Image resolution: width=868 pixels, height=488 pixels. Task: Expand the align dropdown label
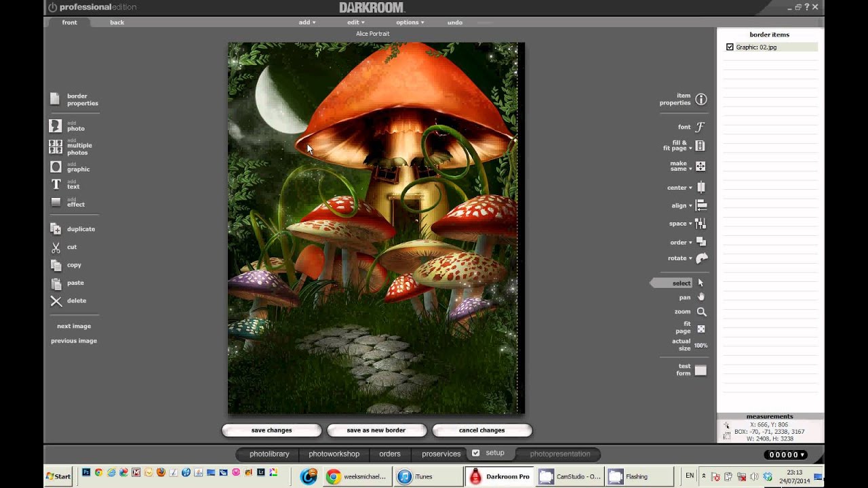click(682, 205)
